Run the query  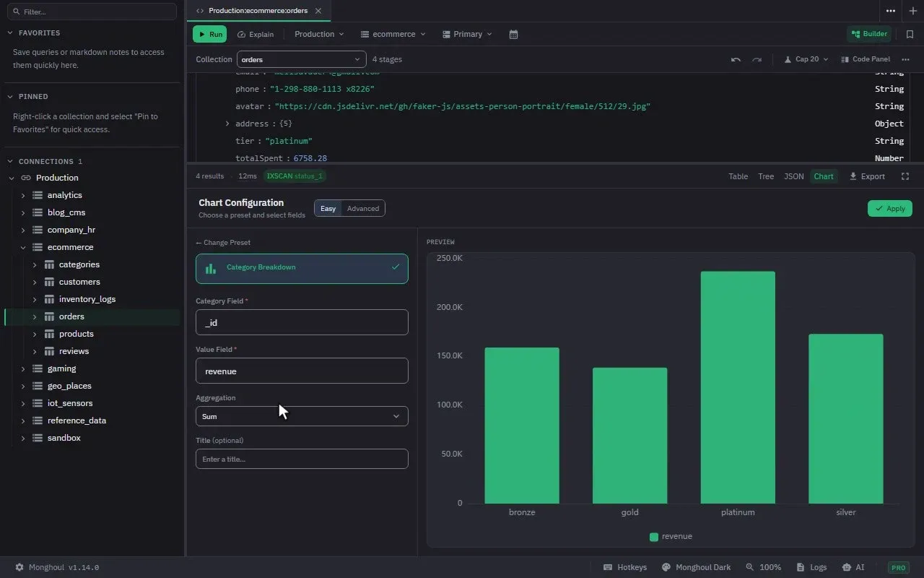tap(209, 34)
